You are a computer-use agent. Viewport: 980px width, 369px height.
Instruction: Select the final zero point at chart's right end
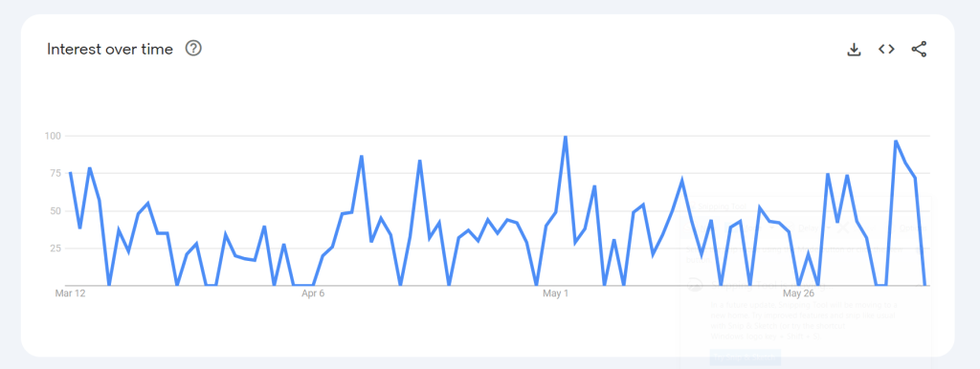(925, 285)
